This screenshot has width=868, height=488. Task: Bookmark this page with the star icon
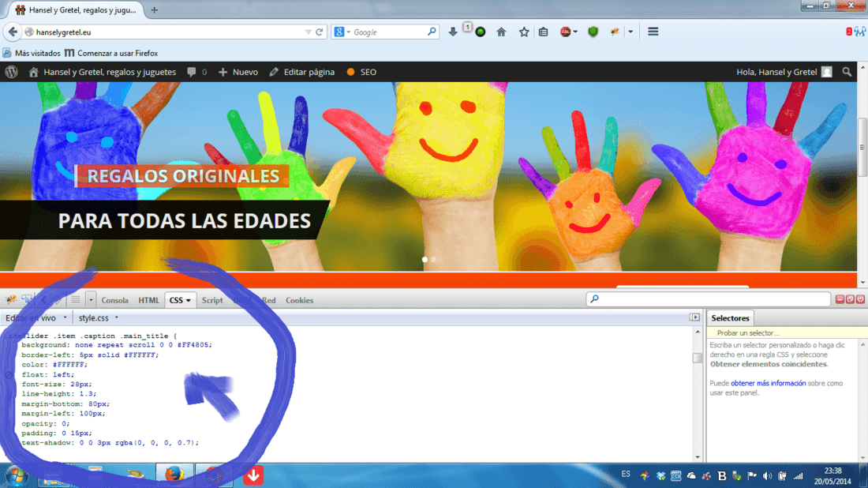[524, 32]
